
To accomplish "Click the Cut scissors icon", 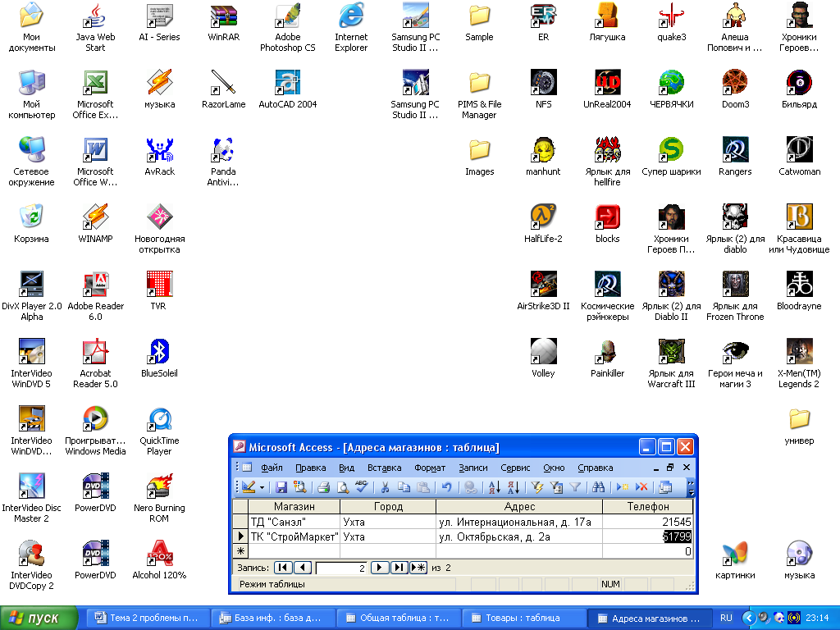I will click(x=385, y=487).
